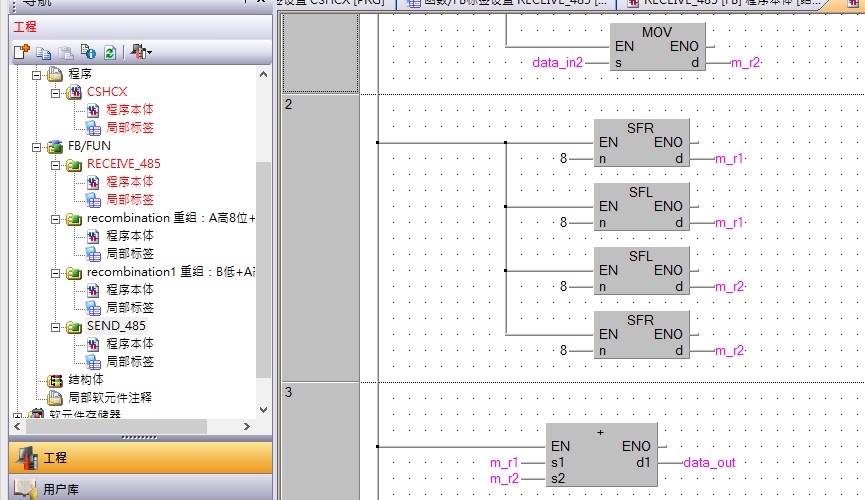
Task: Click the Properties info icon in project toolbar
Action: (87, 51)
